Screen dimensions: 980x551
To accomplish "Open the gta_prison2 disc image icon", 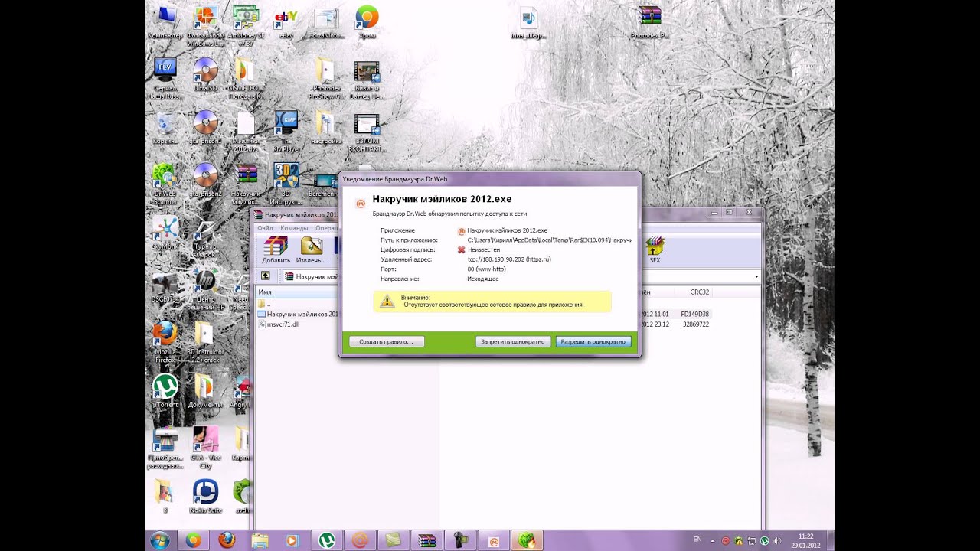I will [x=205, y=181].
